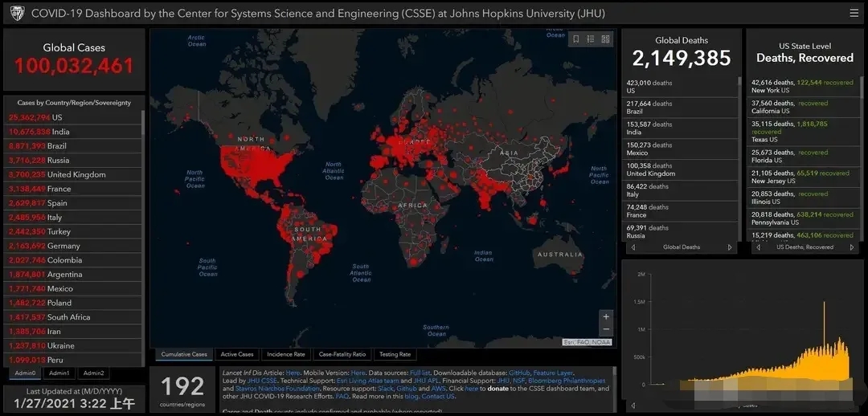The image size is (868, 416).
Task: Select the Admin1 tab
Action: [59, 373]
